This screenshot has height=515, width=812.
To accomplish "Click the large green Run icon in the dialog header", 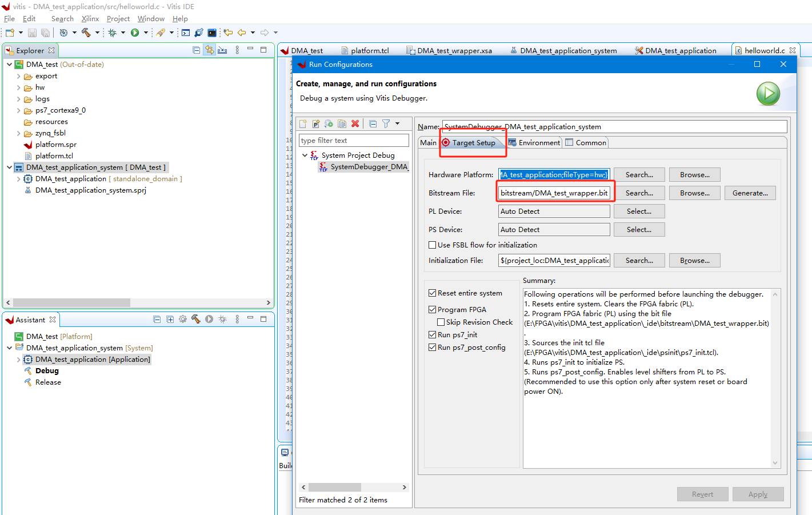I will (768, 93).
